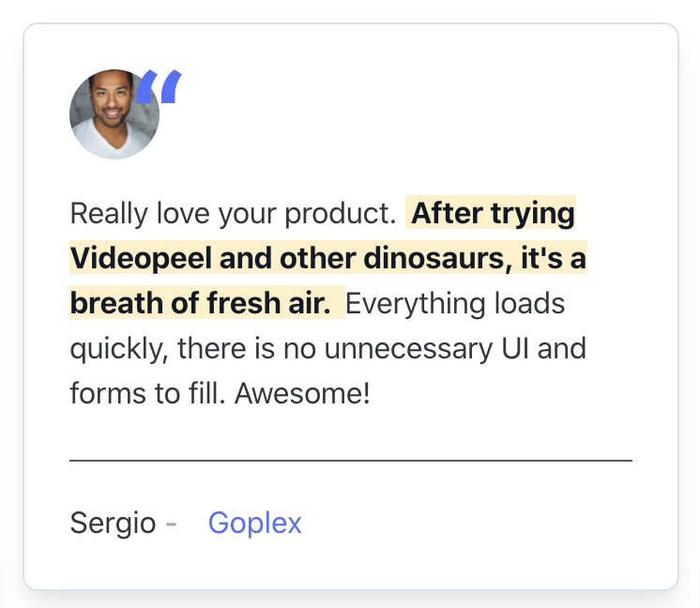Click the horizontal divider line above Sergio
700x608 pixels.
[350, 461]
